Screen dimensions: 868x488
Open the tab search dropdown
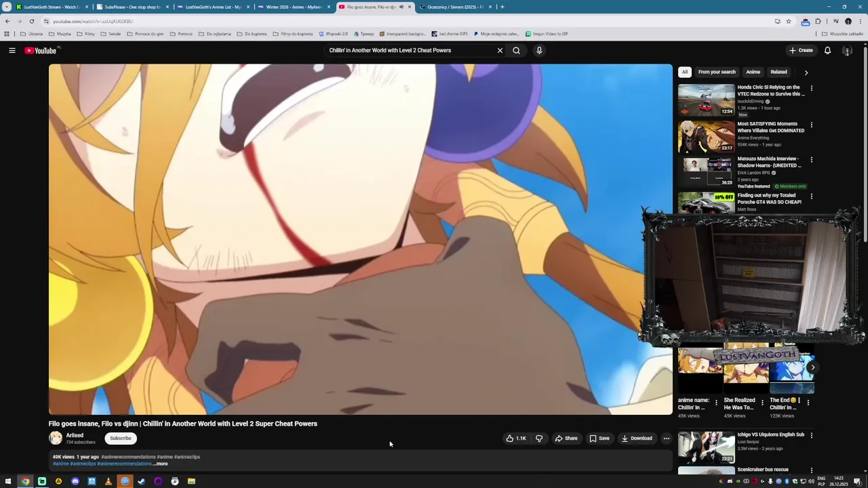point(7,7)
